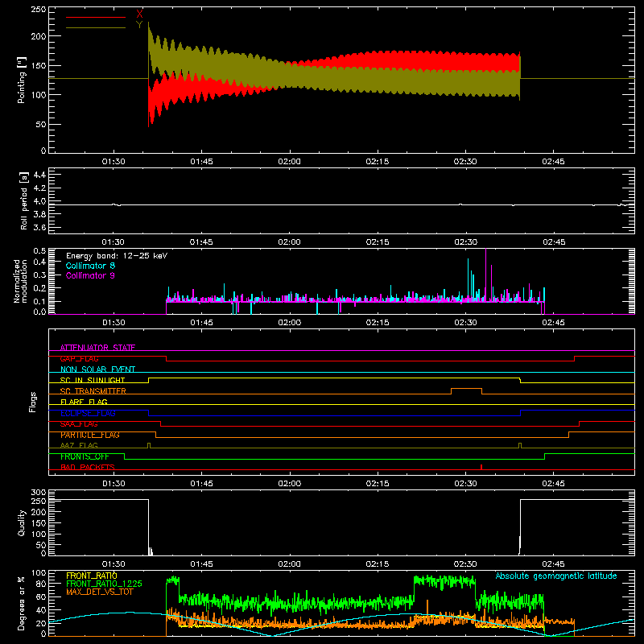644x644 pixels.
Task: Click the white roll period trace line
Action: point(341,204)
